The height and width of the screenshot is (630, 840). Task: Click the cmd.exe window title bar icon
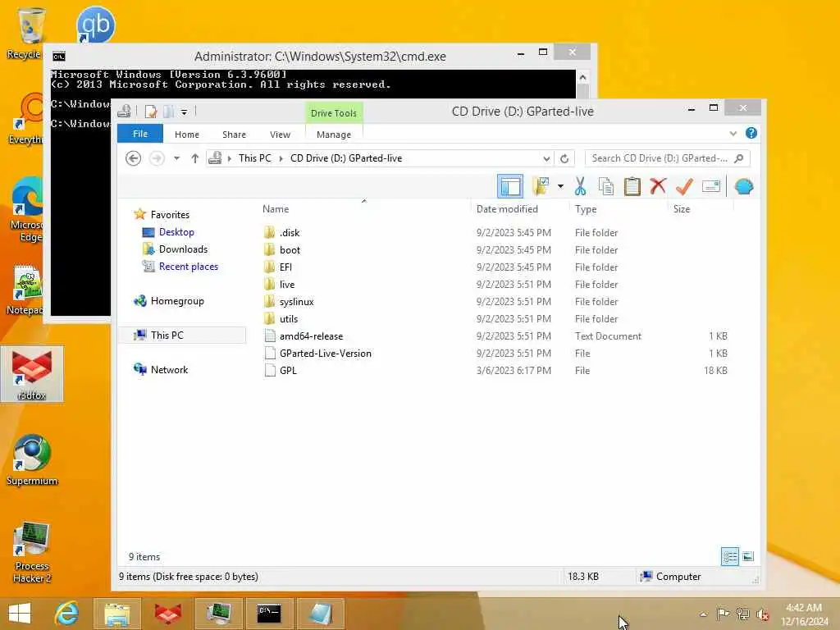pos(59,57)
